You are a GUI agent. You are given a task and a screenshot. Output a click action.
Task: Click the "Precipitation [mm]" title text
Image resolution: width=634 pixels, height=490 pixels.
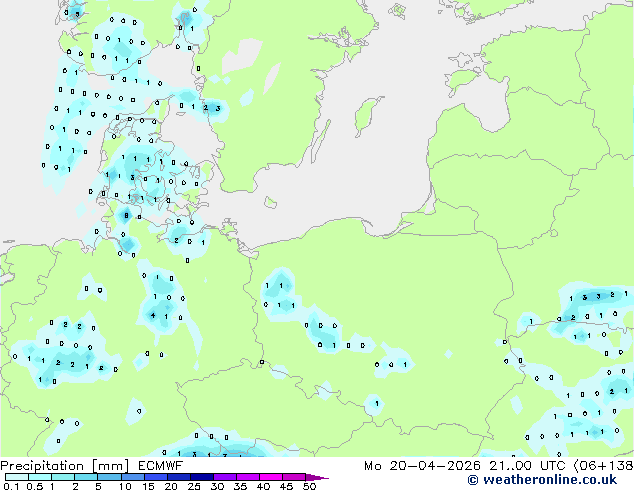(64, 466)
